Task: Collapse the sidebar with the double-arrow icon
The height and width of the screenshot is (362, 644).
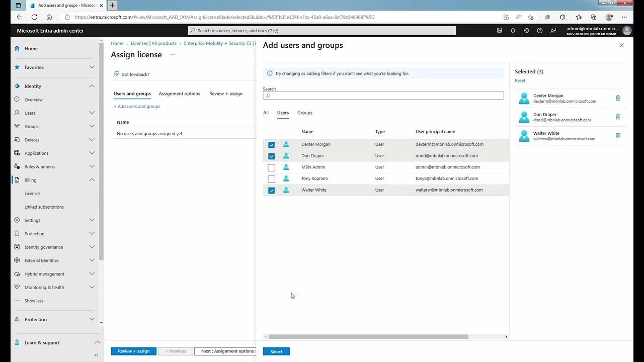Action: pyautogui.click(x=96, y=355)
